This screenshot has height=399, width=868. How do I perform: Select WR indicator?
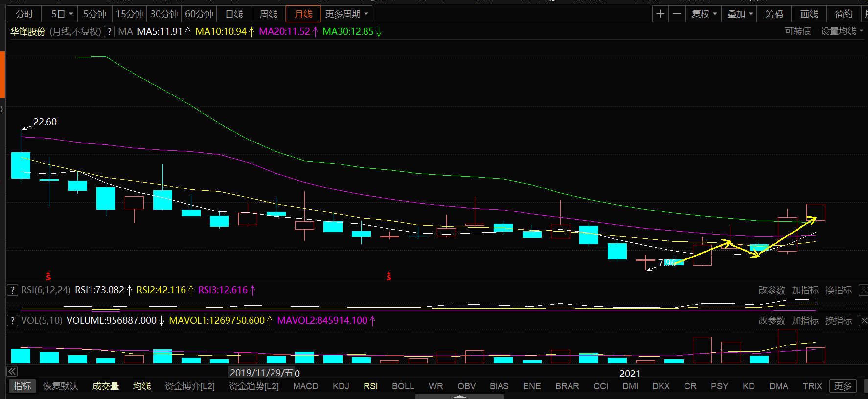click(436, 386)
